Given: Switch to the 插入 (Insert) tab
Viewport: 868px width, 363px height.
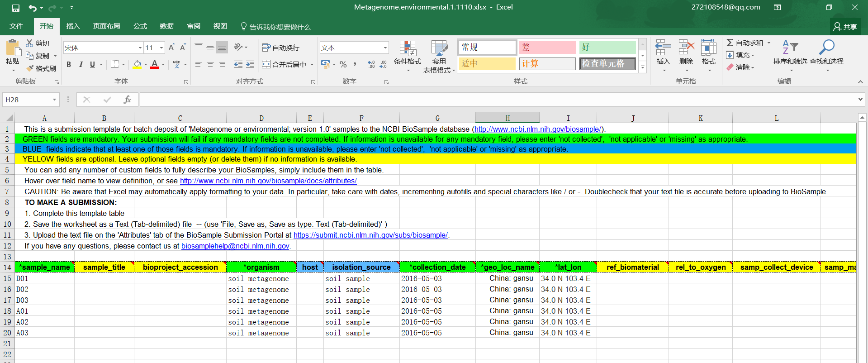Looking at the screenshot, I should pyautogui.click(x=73, y=26).
